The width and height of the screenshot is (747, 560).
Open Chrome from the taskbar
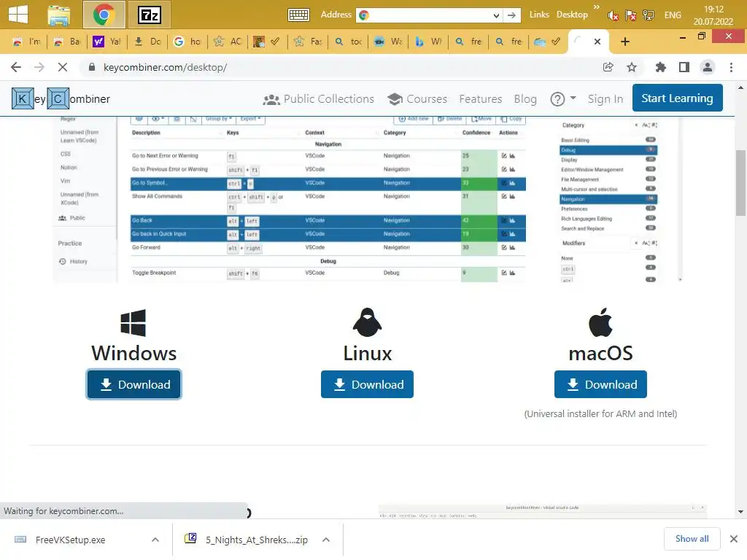(x=104, y=15)
